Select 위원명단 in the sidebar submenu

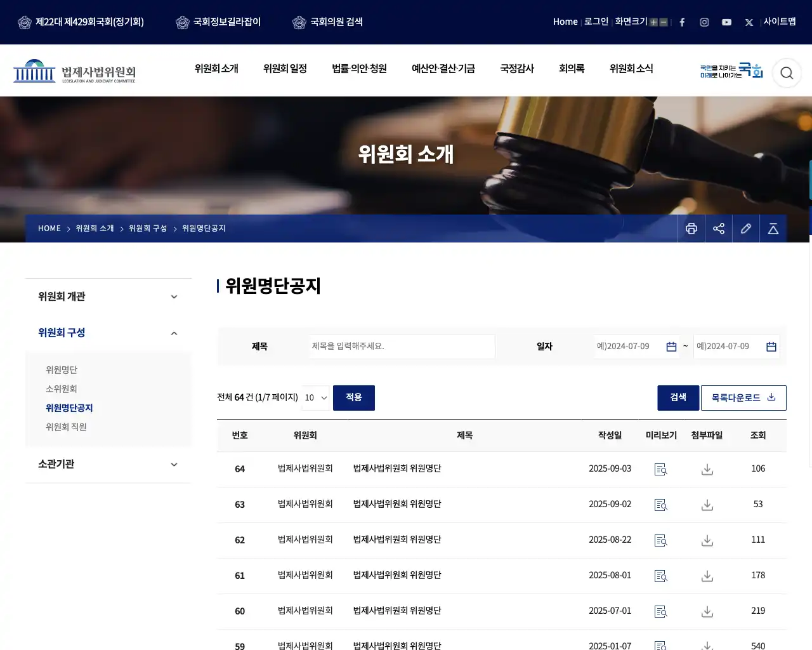coord(62,370)
